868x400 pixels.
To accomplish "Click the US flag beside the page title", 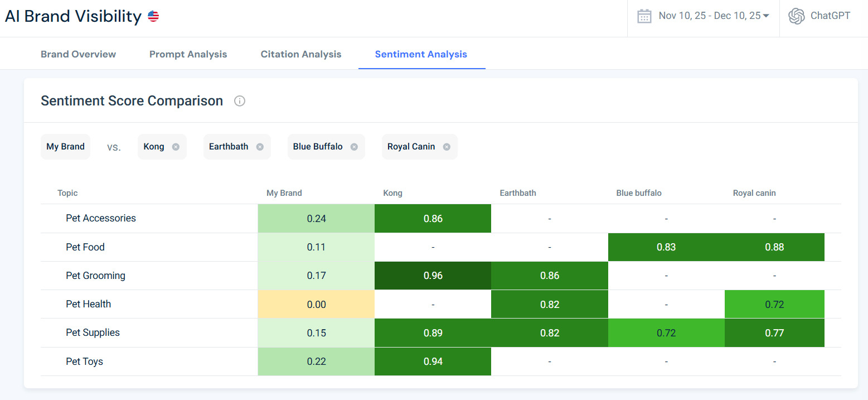I will pos(153,16).
